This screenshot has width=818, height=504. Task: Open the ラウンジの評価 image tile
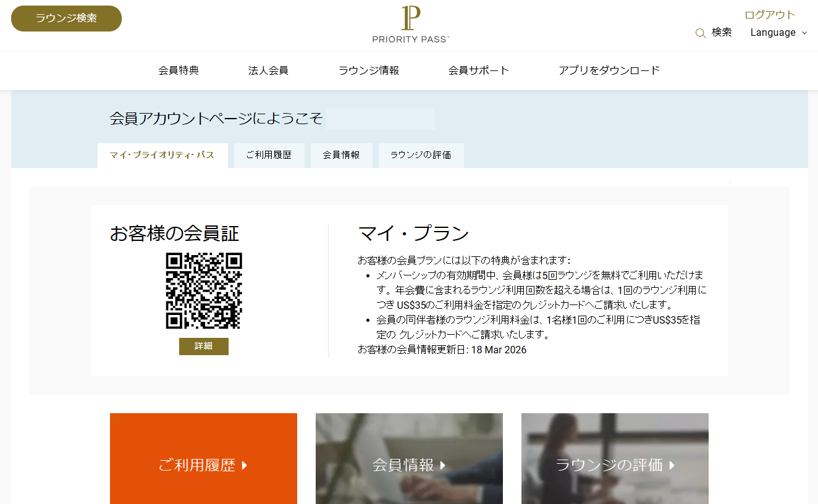tap(615, 459)
